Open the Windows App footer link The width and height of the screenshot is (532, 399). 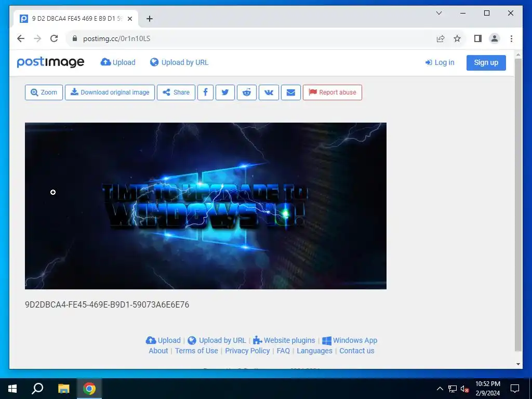350,340
